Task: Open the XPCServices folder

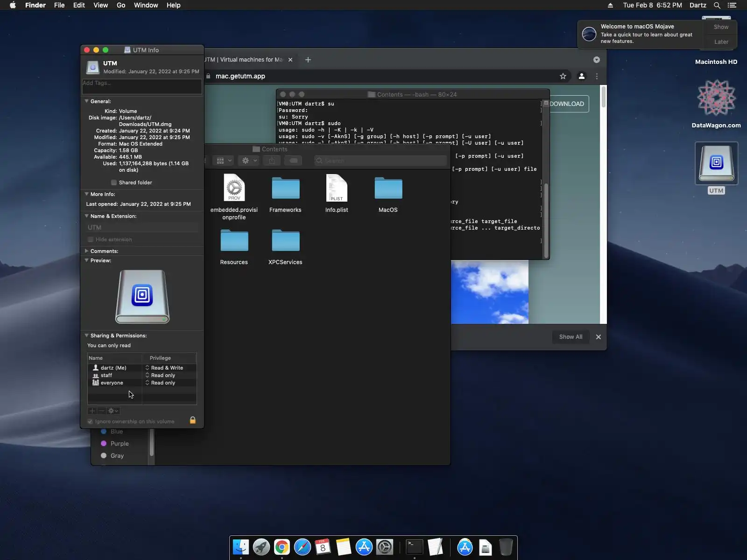Action: point(285,240)
